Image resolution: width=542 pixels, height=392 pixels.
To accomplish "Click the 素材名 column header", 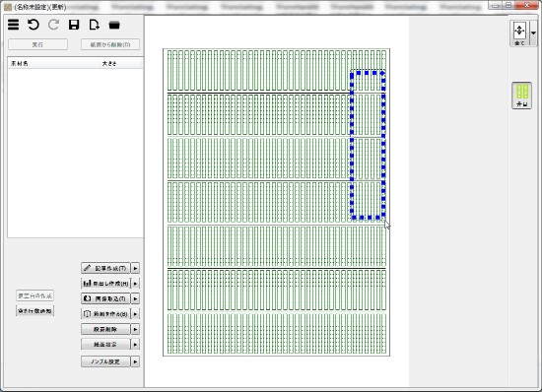I will [53, 63].
